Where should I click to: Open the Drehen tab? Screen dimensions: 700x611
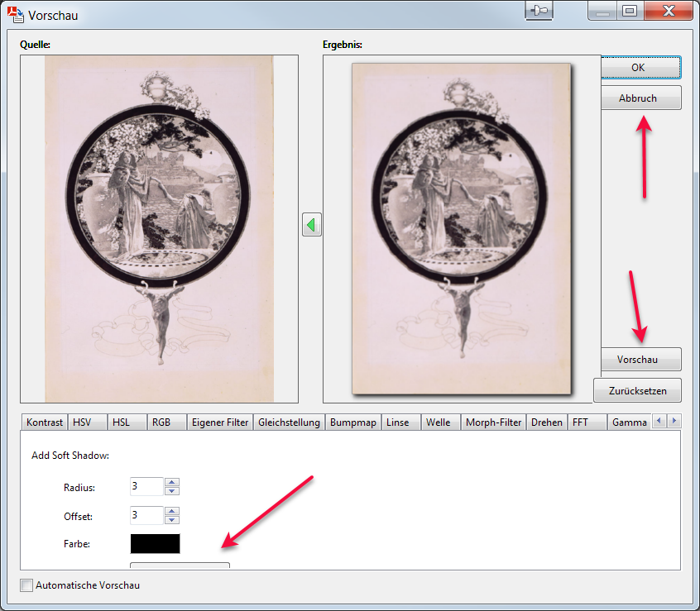tap(546, 422)
